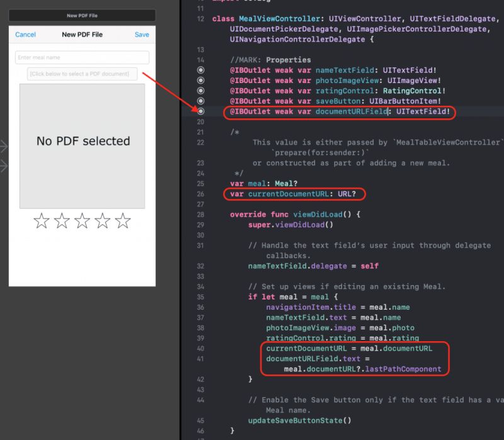Select the first star in the rating control
This screenshot has width=504, height=440.
tap(42, 221)
